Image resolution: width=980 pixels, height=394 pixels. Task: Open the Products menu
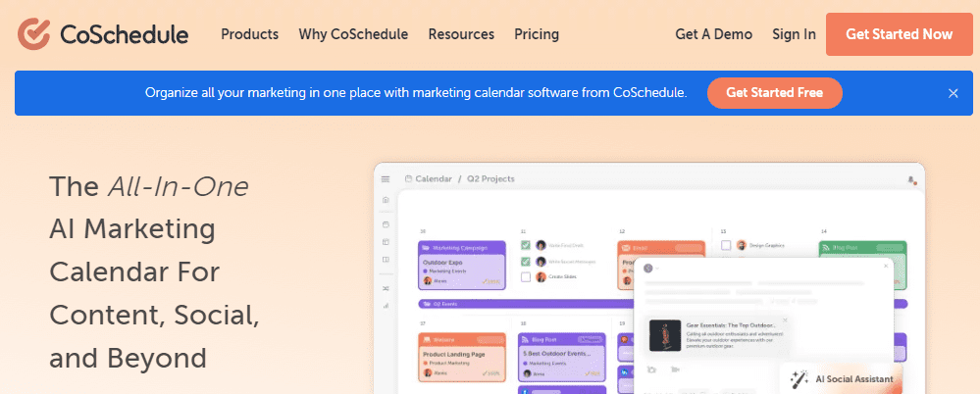(x=249, y=34)
